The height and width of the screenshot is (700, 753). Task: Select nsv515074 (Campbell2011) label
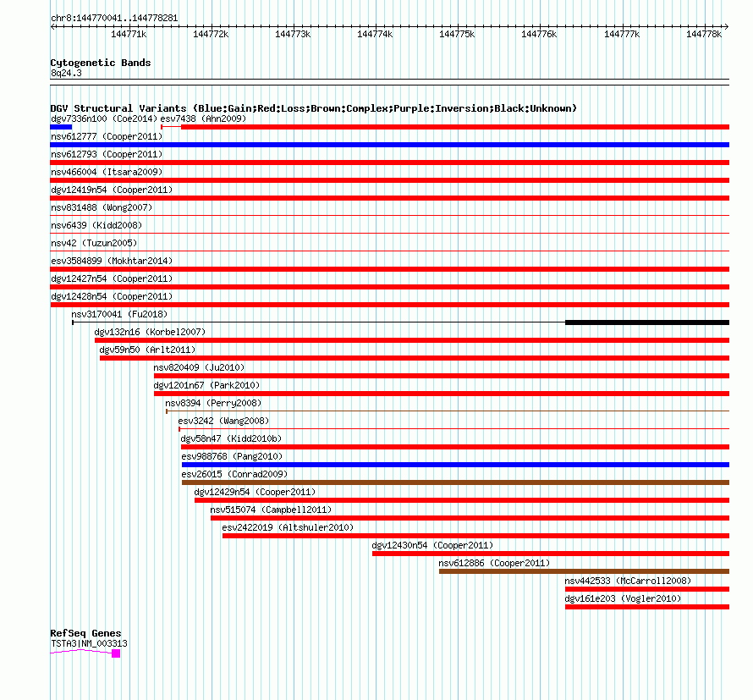click(271, 510)
